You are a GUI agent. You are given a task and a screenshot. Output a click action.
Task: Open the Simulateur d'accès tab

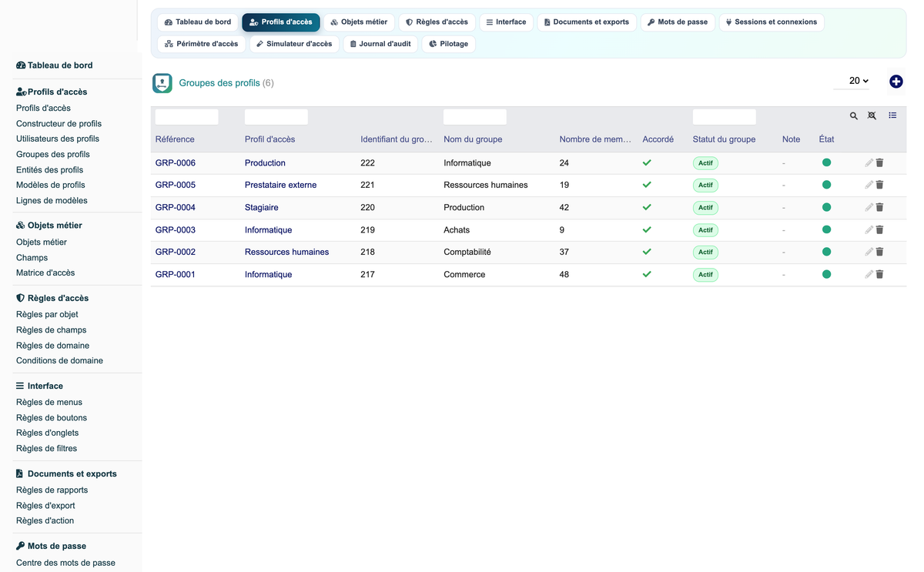pyautogui.click(x=294, y=44)
